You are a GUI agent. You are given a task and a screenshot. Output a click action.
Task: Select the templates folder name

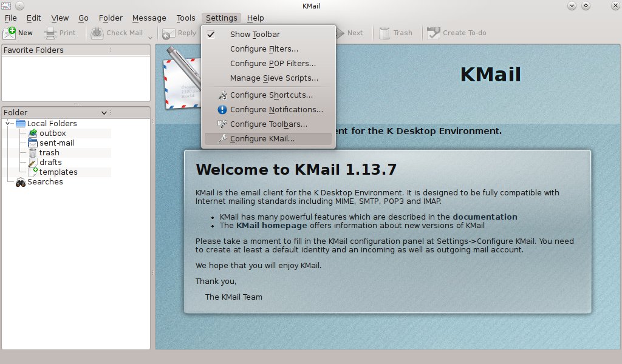(x=58, y=172)
